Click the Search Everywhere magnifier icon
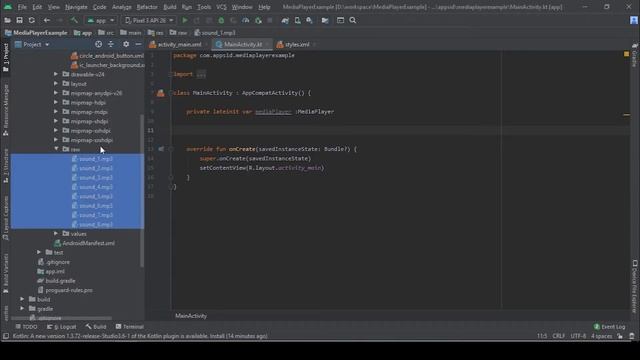 click(353, 20)
